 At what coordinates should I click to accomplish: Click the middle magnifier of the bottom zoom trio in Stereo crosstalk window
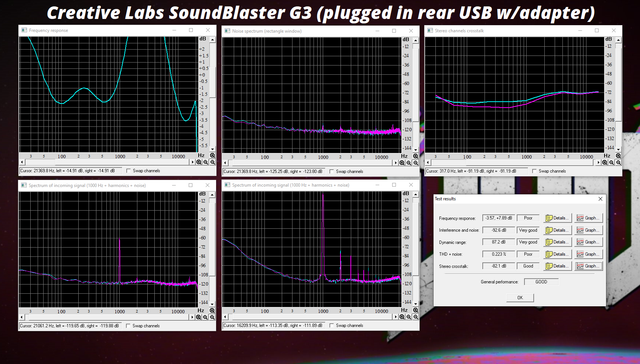click(x=611, y=162)
